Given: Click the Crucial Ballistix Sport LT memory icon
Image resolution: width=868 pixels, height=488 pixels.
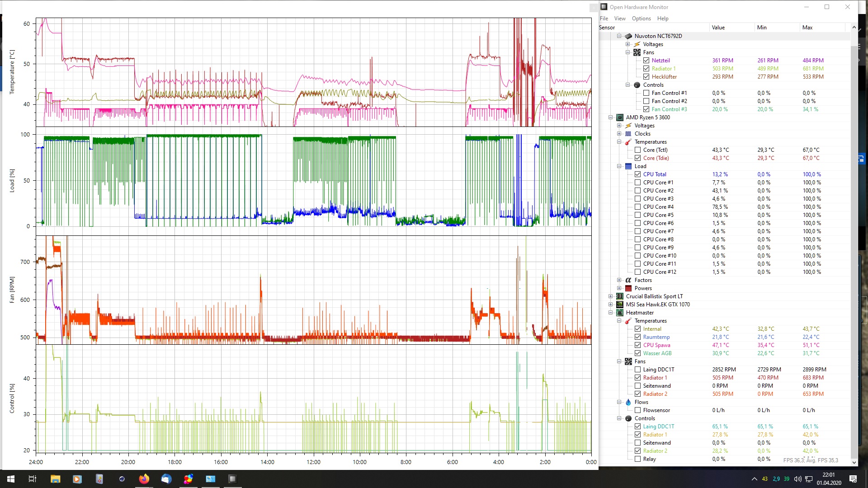Looking at the screenshot, I should coord(620,296).
